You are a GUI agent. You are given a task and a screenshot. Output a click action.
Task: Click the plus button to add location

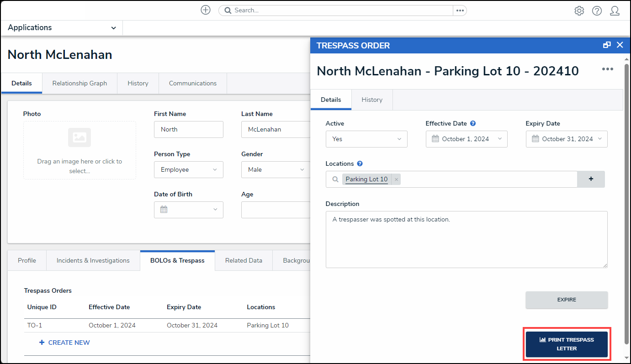591,179
